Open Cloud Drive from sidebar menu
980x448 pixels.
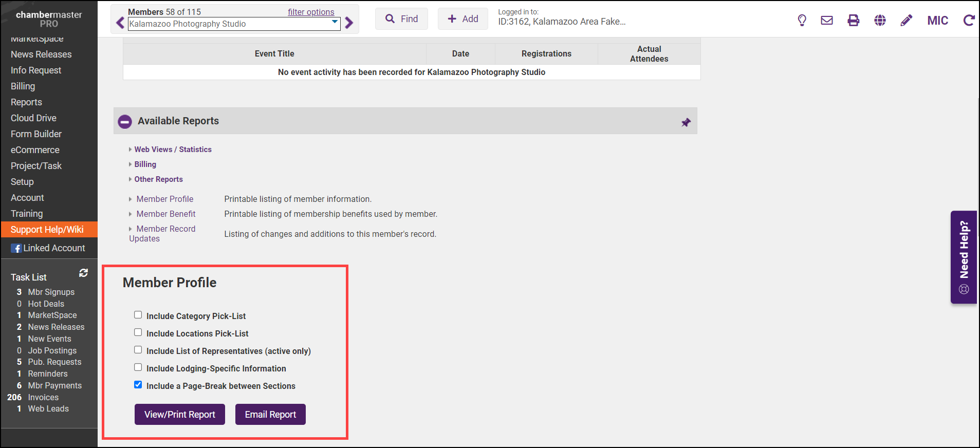pyautogui.click(x=33, y=118)
